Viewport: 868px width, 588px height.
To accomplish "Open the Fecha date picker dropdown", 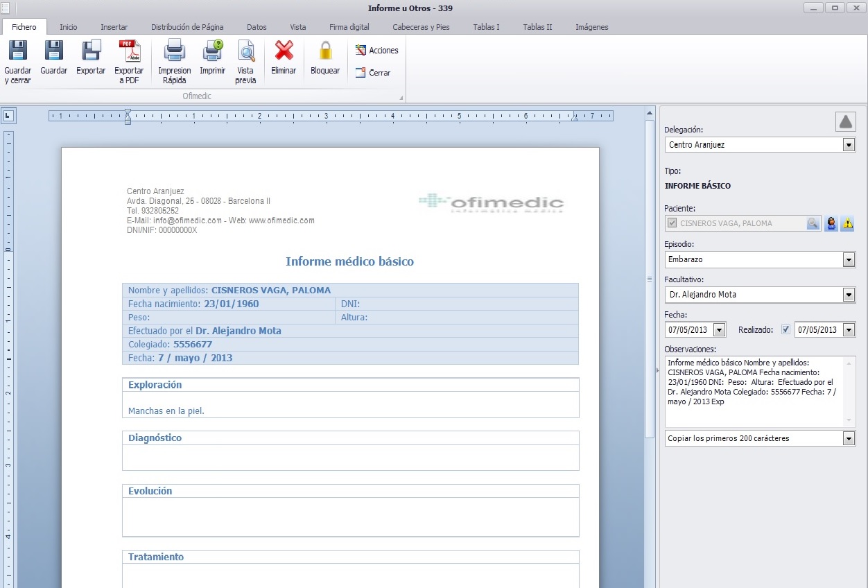I will (719, 330).
